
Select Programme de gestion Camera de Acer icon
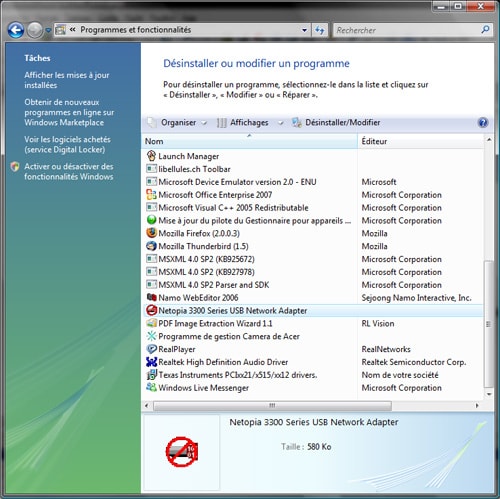pyautogui.click(x=151, y=336)
